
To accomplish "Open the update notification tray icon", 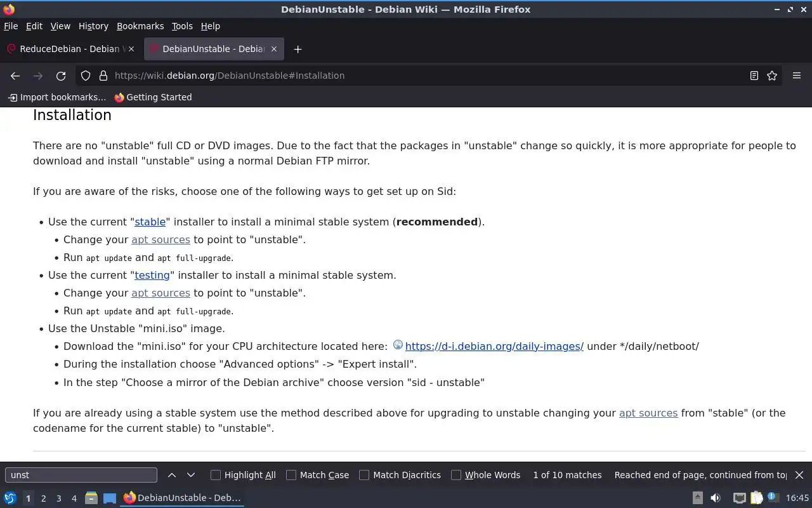I will 773,498.
